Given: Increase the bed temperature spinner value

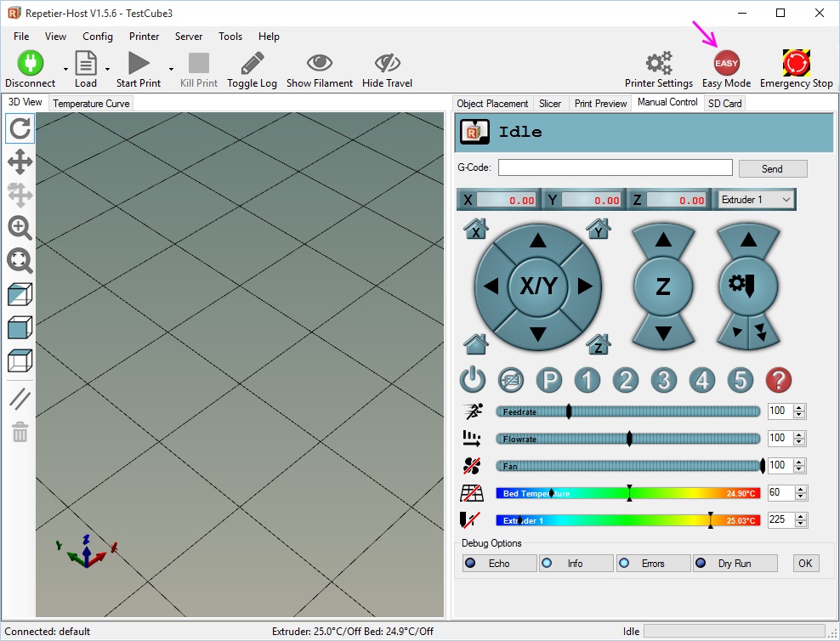Looking at the screenshot, I should point(801,490).
